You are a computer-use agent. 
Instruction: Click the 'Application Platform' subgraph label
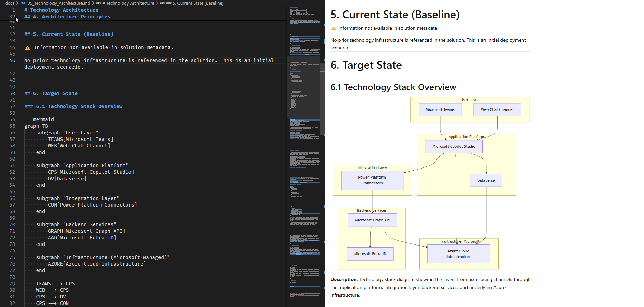(x=466, y=137)
